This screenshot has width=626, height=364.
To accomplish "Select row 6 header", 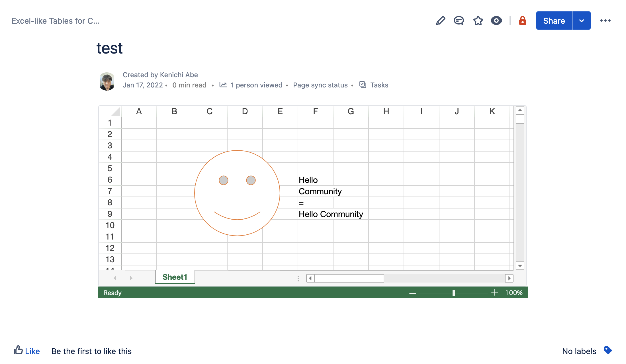I will click(x=110, y=180).
